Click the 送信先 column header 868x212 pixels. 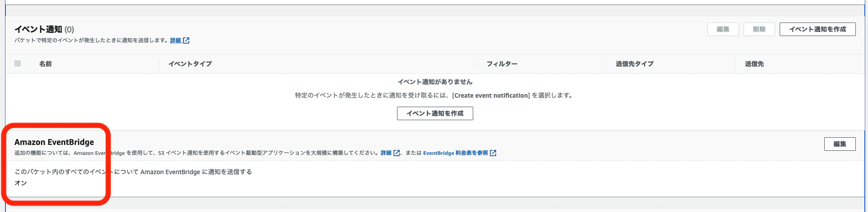tap(754, 64)
